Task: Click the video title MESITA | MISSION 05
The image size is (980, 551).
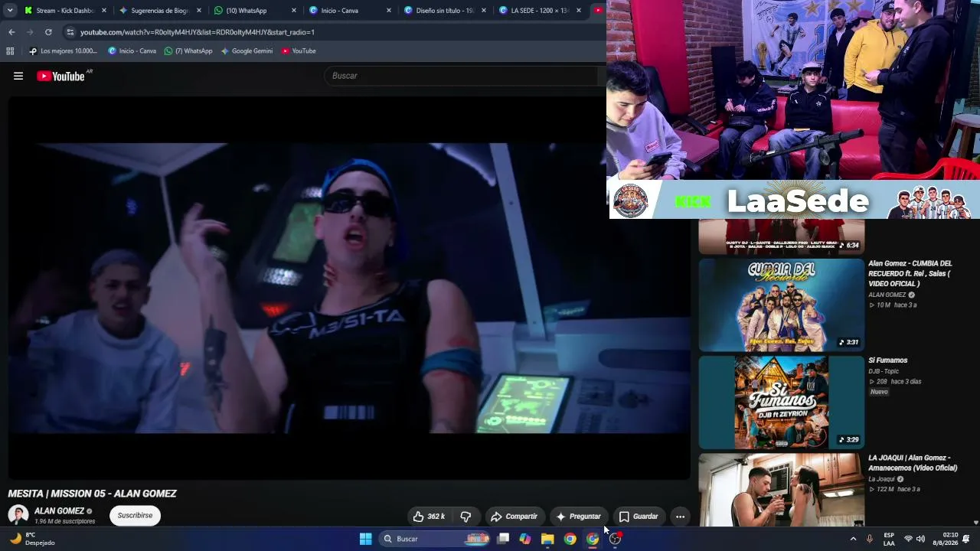Action: click(93, 494)
